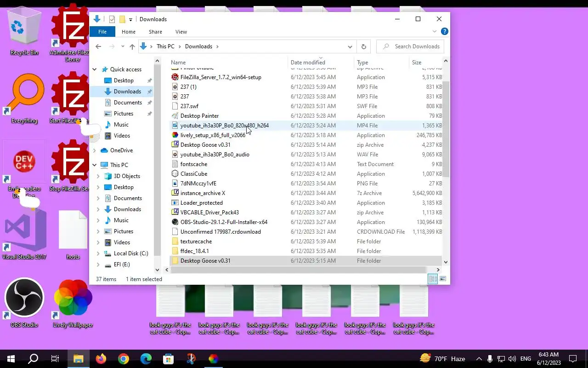Sort by the Size column header

coord(425,63)
